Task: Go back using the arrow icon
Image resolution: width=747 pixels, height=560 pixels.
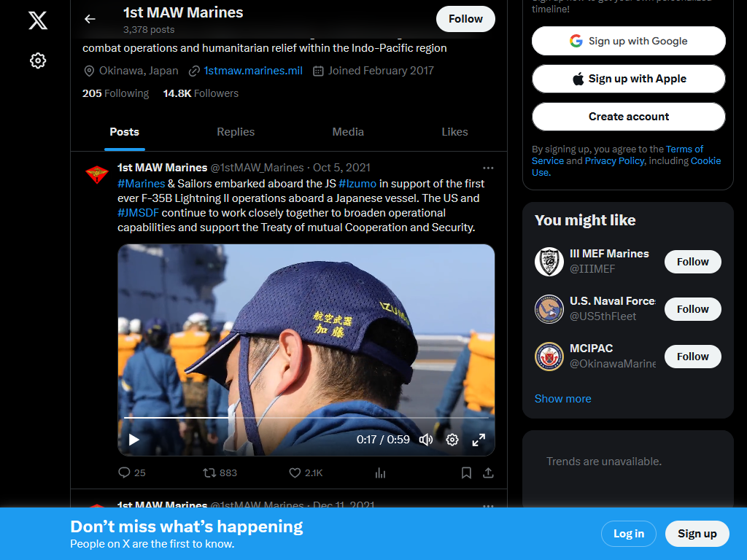Action: coord(90,19)
